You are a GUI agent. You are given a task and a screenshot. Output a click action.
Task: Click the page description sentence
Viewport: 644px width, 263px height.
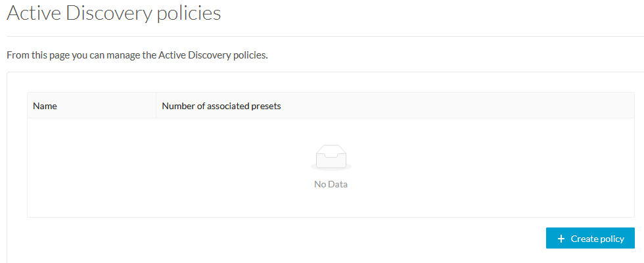pyautogui.click(x=137, y=55)
